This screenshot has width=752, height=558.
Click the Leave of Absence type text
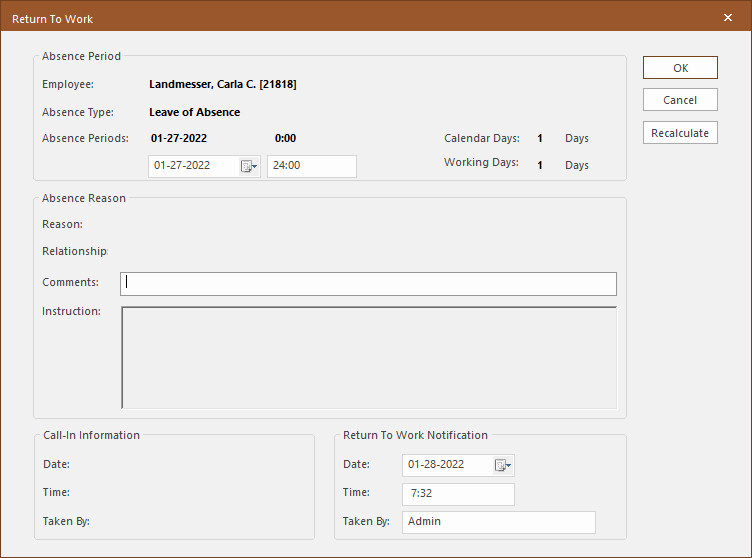(194, 112)
